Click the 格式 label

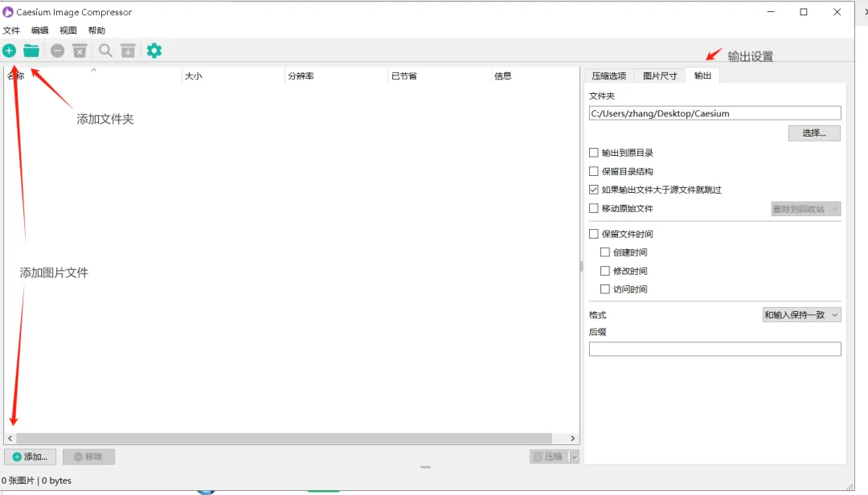click(598, 315)
